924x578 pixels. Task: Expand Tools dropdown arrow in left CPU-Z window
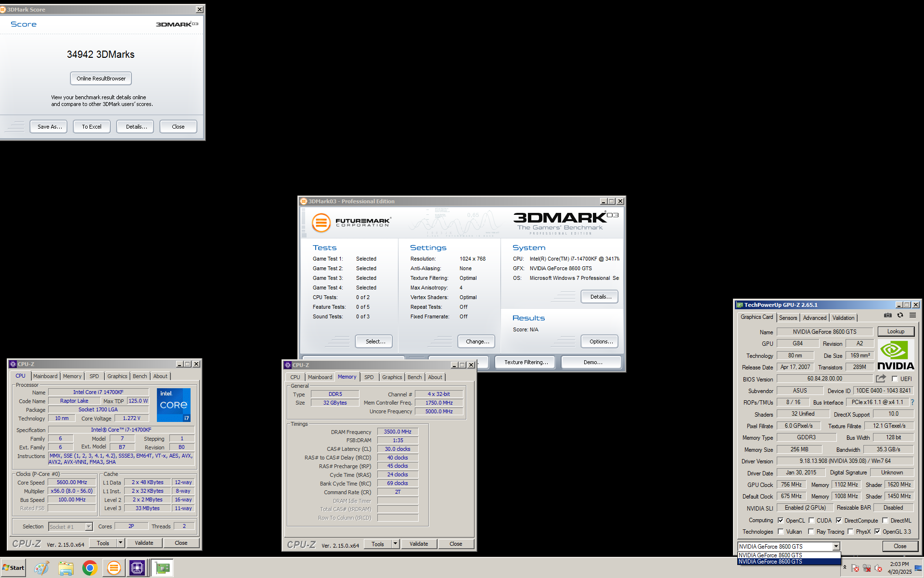[x=120, y=543]
